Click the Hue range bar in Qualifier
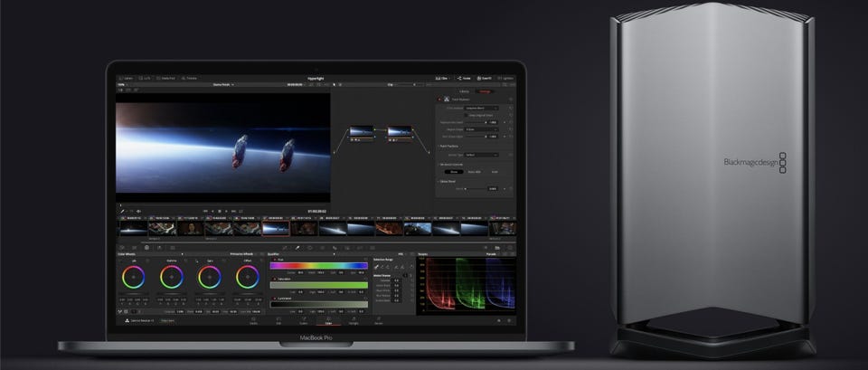This screenshot has width=868, height=370. click(x=319, y=265)
